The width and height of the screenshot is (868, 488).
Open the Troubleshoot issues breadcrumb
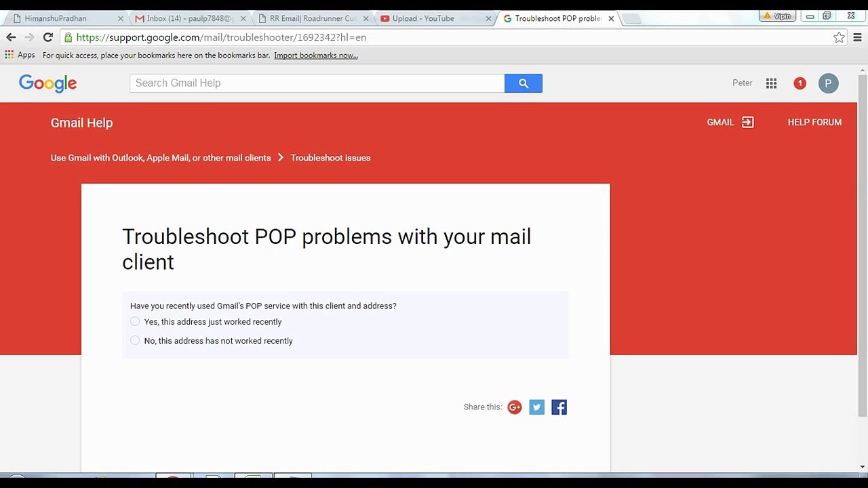pyautogui.click(x=330, y=158)
